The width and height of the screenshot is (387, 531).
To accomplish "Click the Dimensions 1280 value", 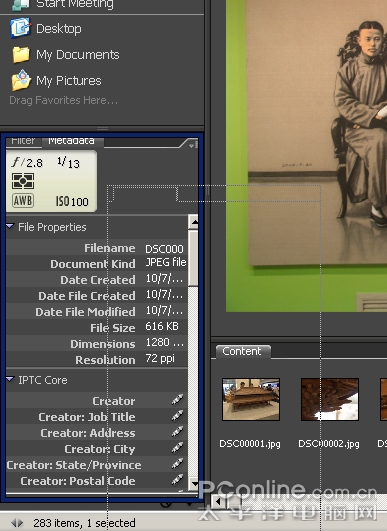I will pyautogui.click(x=165, y=342).
